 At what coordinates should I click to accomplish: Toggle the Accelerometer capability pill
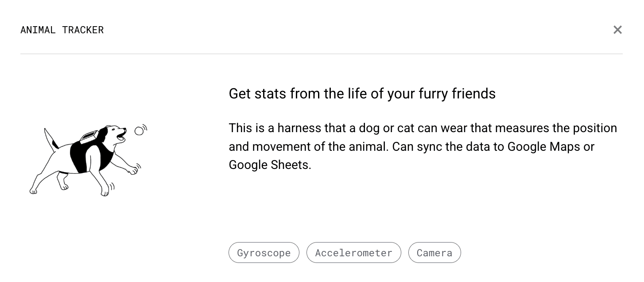pyautogui.click(x=353, y=252)
